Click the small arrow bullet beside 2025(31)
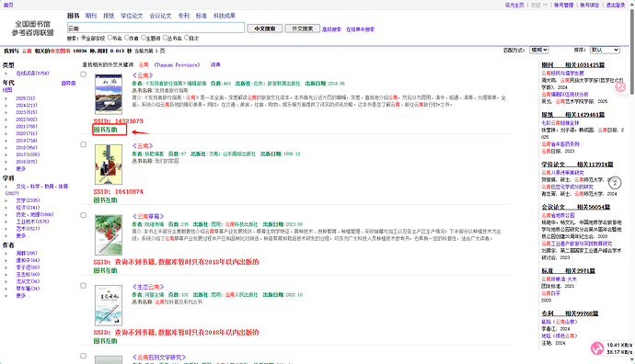The image size is (635, 364). (6, 98)
